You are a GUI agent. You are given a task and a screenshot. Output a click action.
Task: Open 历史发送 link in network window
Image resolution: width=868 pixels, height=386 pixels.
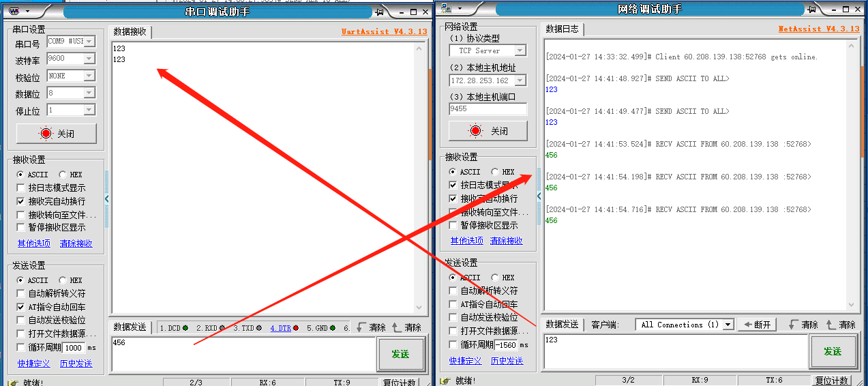(507, 361)
